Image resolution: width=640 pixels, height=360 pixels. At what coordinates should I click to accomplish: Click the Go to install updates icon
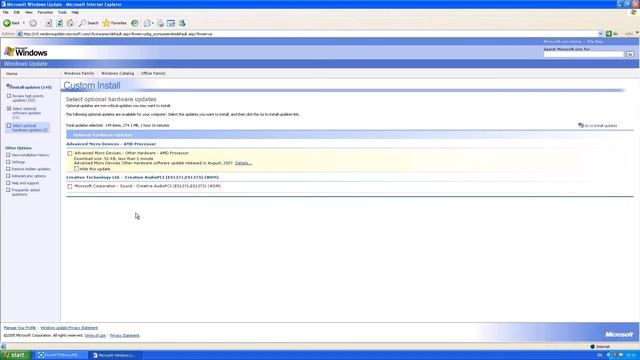581,125
